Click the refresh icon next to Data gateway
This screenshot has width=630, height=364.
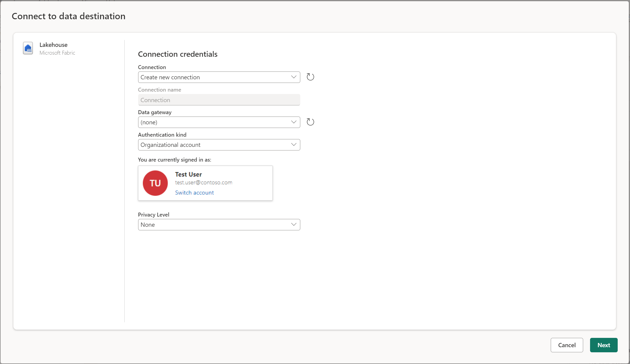click(x=310, y=122)
